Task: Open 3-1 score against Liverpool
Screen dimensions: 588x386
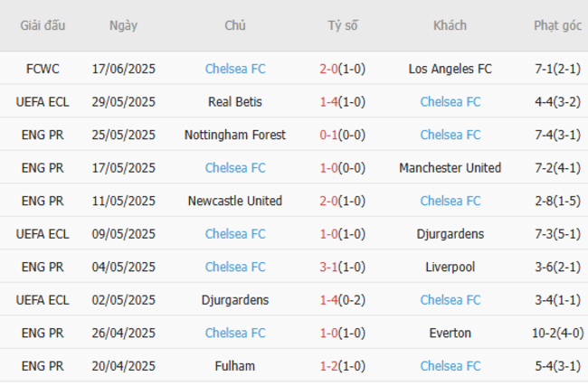Action: coord(329,267)
